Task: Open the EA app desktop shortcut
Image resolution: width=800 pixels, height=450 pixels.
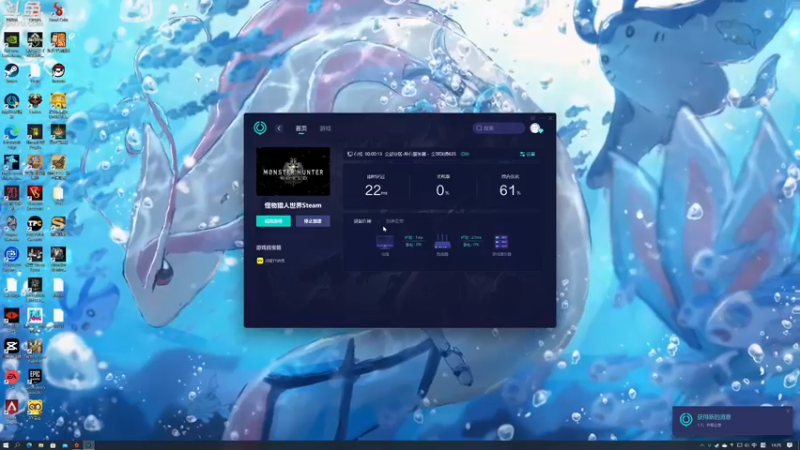Action: tap(11, 378)
